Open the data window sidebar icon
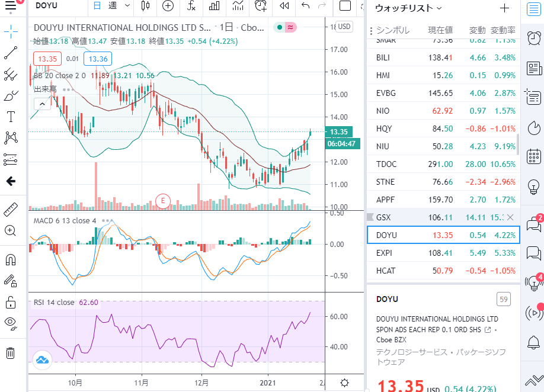 (533, 97)
